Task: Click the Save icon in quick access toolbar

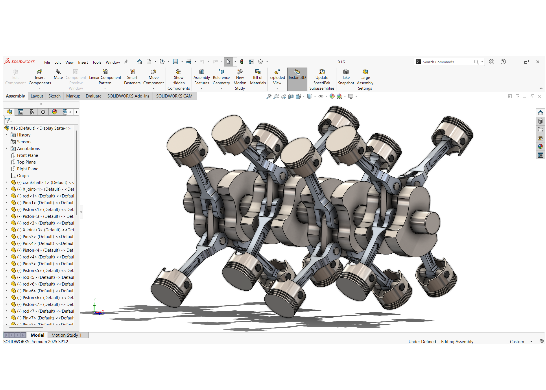Action: 176,62
